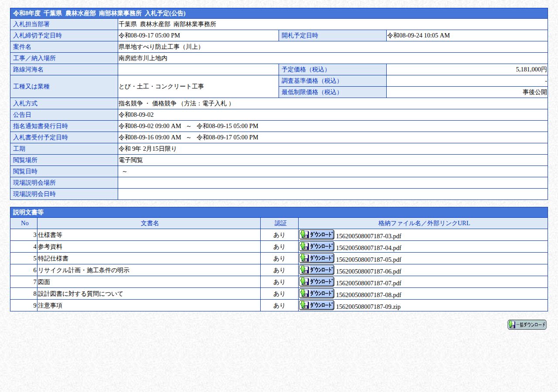
Task: Click the 文書名 column header
Action: (x=149, y=223)
